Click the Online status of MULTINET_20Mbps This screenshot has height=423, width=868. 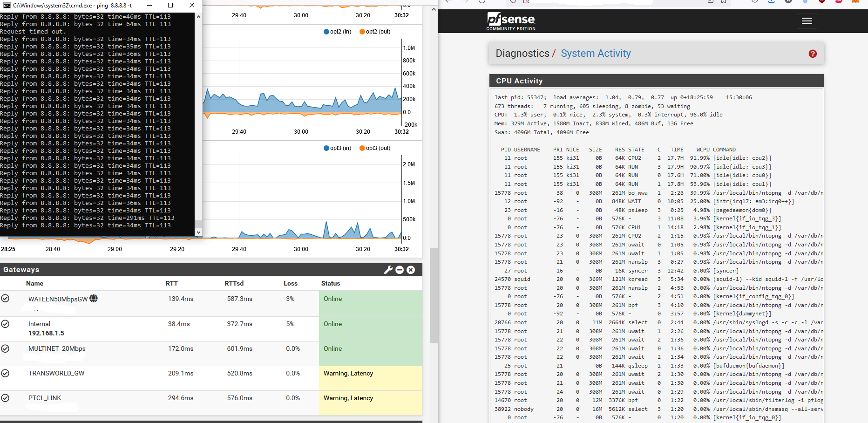(332, 348)
